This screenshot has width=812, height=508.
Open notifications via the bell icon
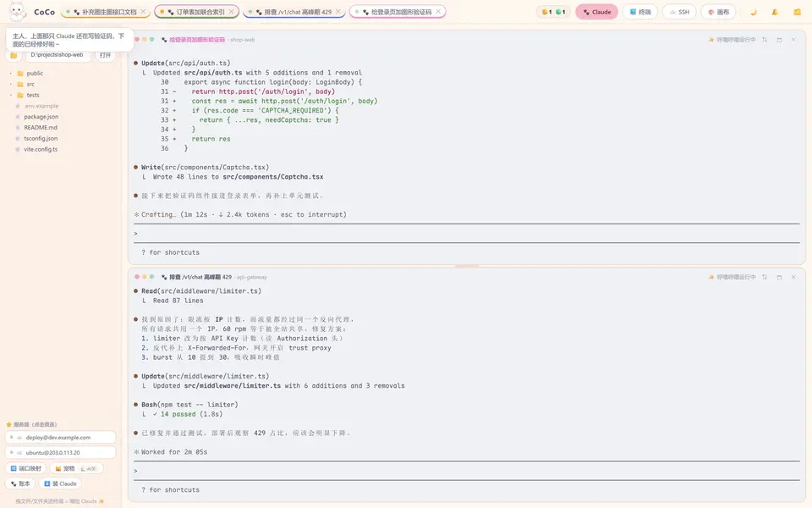[775, 12]
